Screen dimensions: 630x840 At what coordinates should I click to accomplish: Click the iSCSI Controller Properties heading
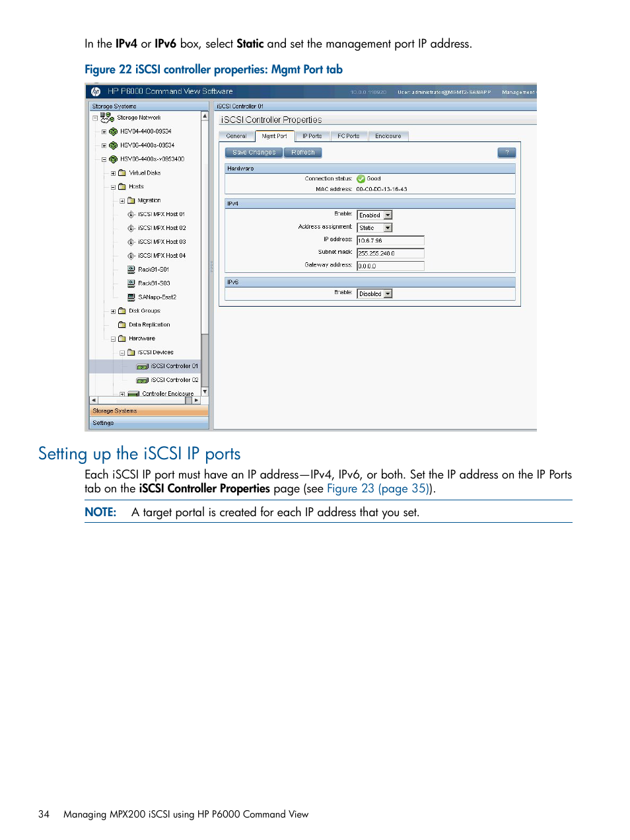click(271, 120)
